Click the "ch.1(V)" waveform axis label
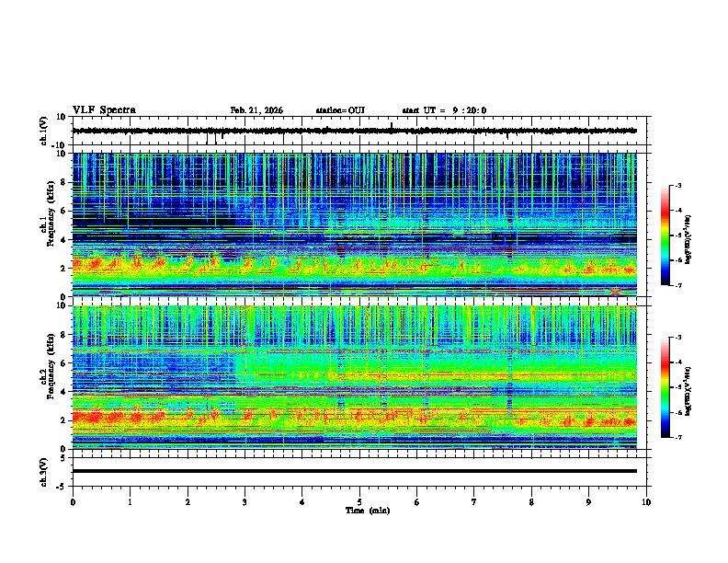The width and height of the screenshot is (728, 563). (x=44, y=131)
